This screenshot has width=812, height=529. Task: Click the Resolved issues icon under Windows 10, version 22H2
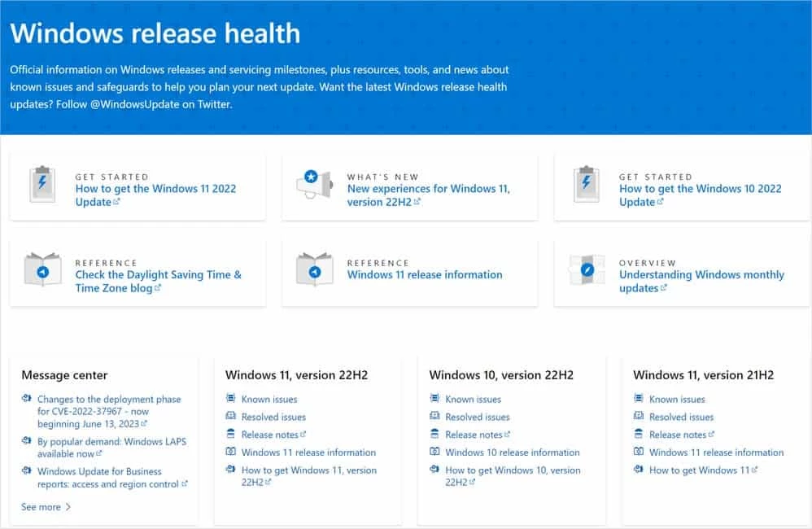(437, 417)
